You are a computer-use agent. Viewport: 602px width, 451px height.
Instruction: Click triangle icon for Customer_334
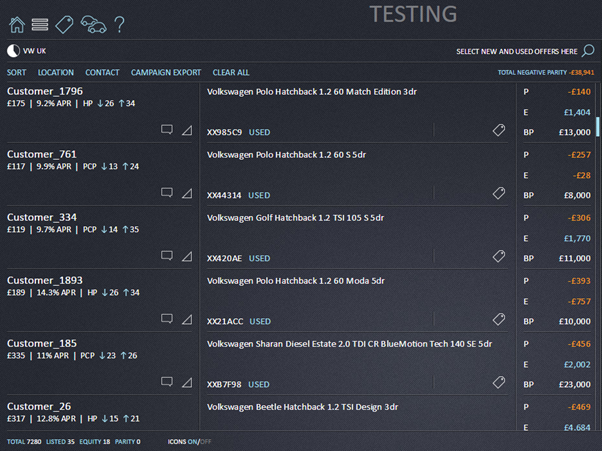point(187,256)
